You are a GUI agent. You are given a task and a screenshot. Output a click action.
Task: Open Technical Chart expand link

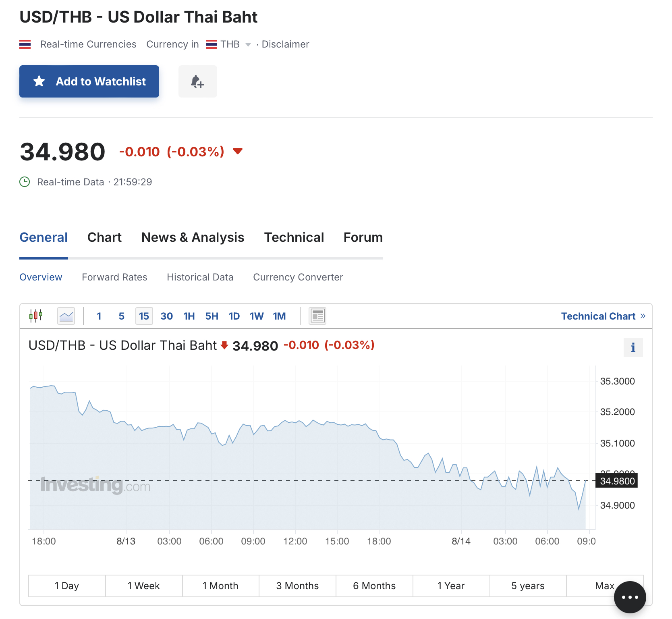pyautogui.click(x=603, y=316)
